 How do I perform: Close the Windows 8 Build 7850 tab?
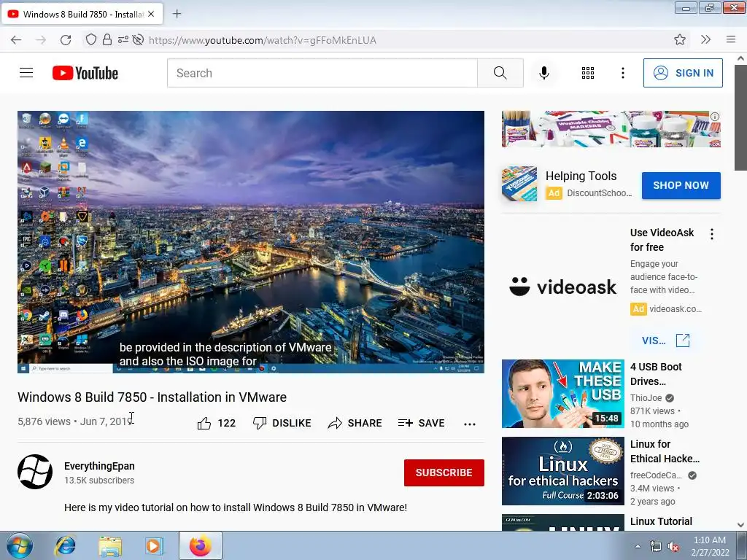[x=151, y=15]
